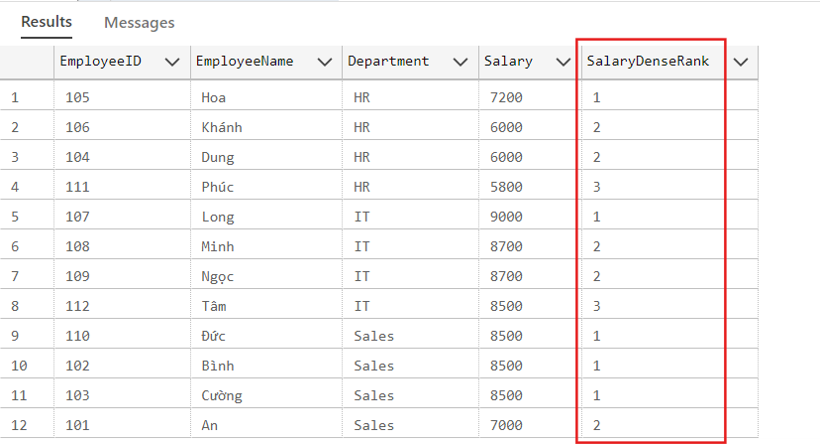Select EmployeeID cell 108
Viewport: 820px width, 444px height.
pyautogui.click(x=122, y=246)
